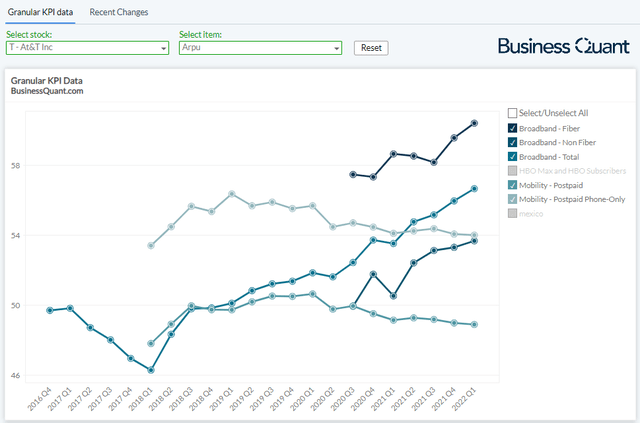Uncheck the Broadband - Total series
640x423 pixels.
point(512,157)
